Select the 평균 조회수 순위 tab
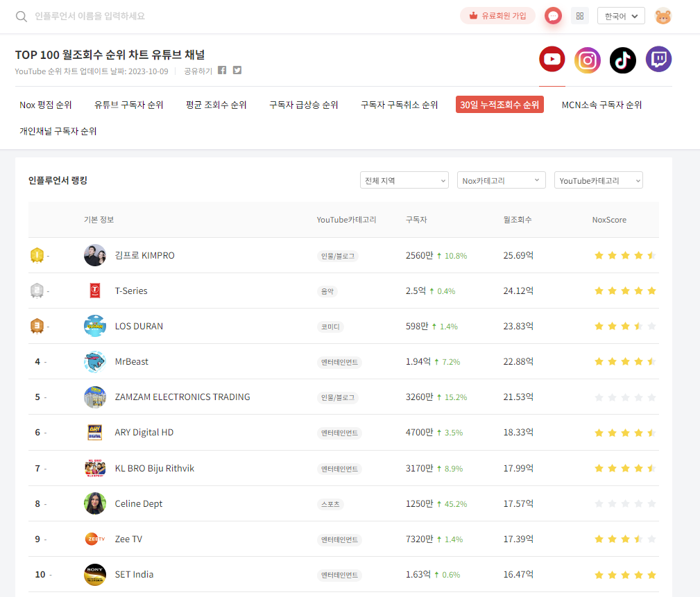This screenshot has width=700, height=597. click(216, 105)
